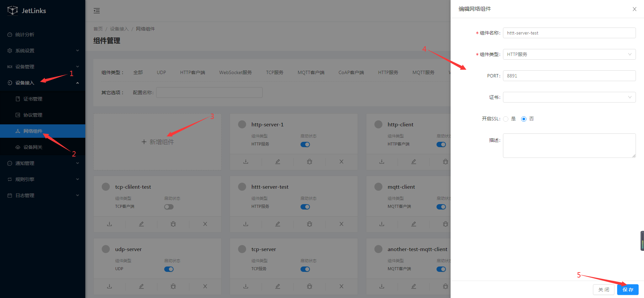
Task: Disable the udp-server startup switch
Action: point(169,269)
